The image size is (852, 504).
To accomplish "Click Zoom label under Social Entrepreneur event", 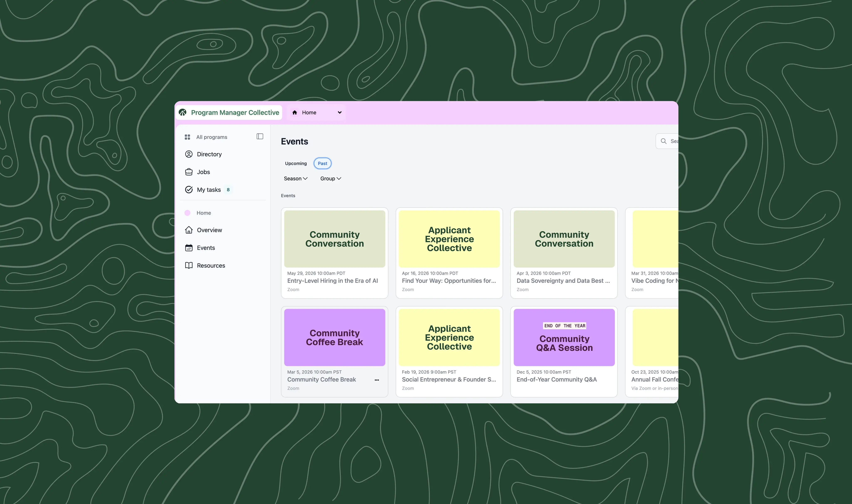I will [x=408, y=388].
